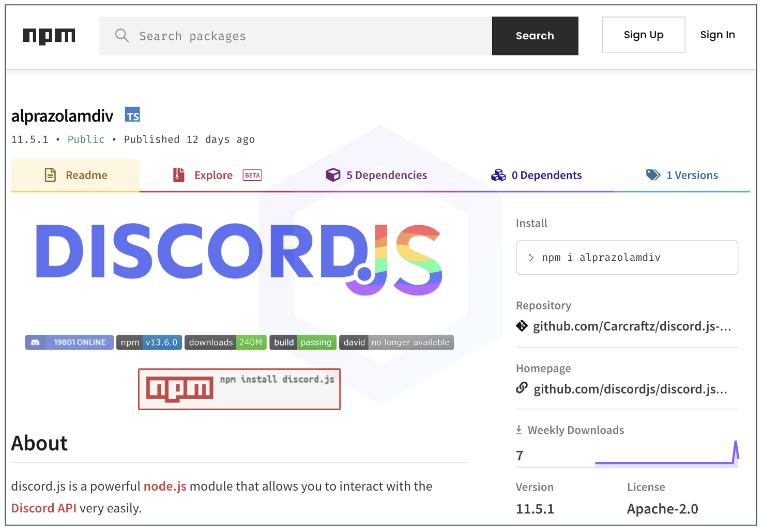Click the TypeScript TS badge icon
Viewport: 763px width, 532px height.
132,115
